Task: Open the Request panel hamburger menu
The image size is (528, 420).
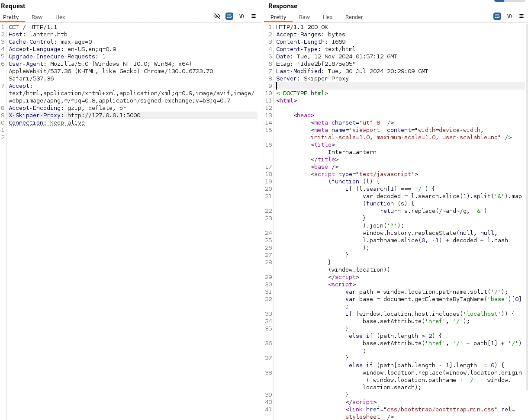Action: click(254, 16)
